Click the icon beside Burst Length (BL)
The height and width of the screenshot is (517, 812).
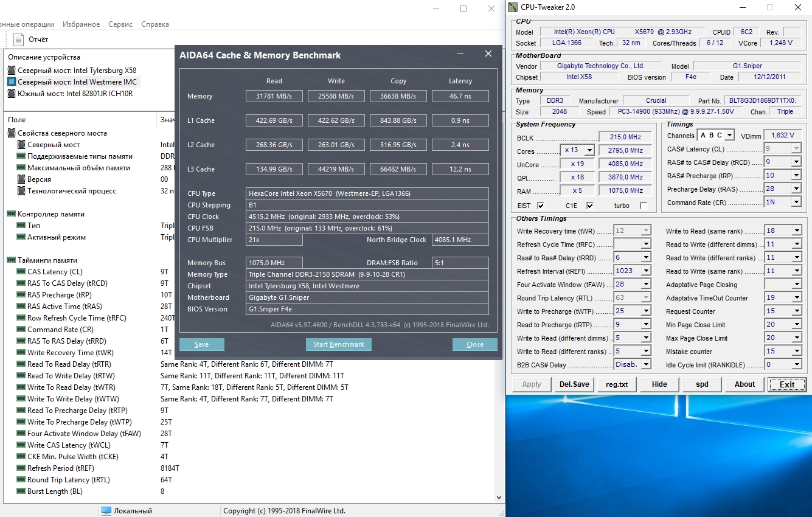(x=21, y=491)
